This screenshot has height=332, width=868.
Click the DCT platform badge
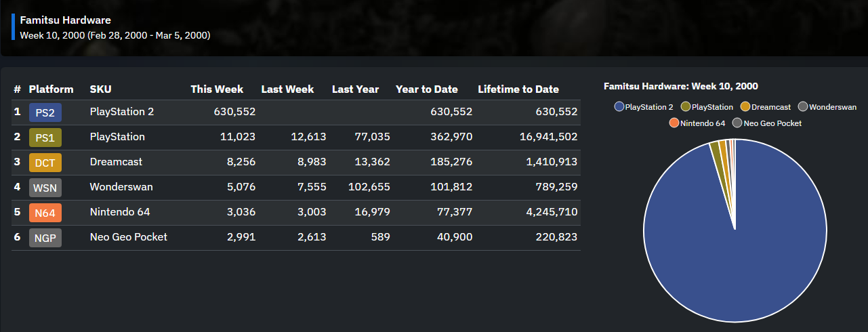[45, 163]
